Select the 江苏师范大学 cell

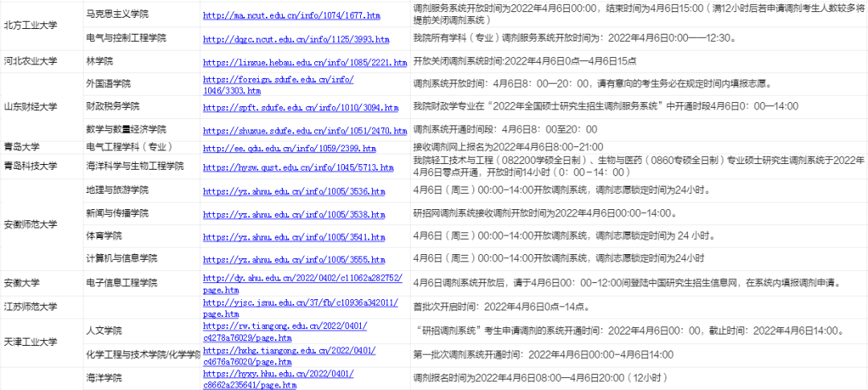(42, 306)
